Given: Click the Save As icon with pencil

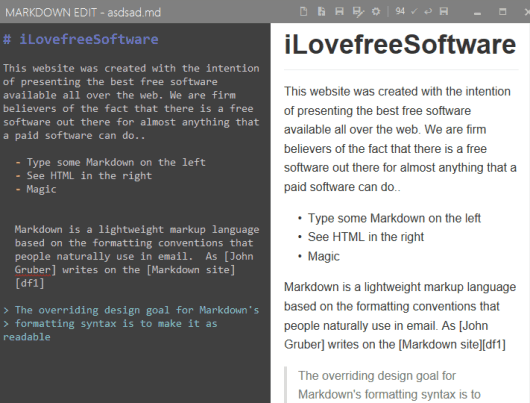Looking at the screenshot, I should 358,12.
